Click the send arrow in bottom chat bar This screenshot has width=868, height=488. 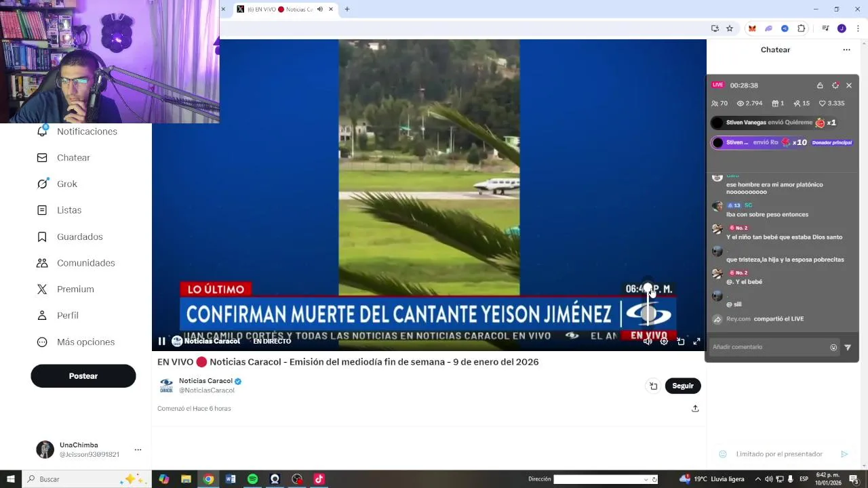tap(844, 454)
